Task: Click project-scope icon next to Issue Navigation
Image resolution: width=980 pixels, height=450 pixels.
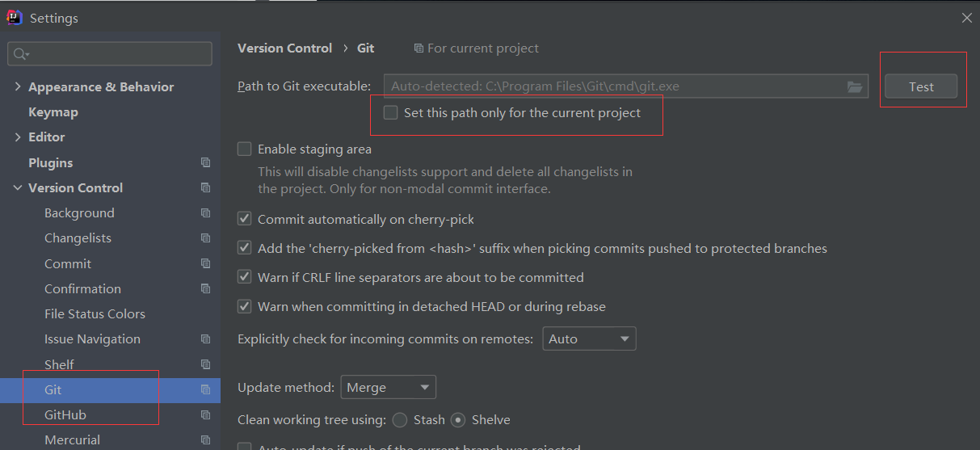Action: coord(205,339)
